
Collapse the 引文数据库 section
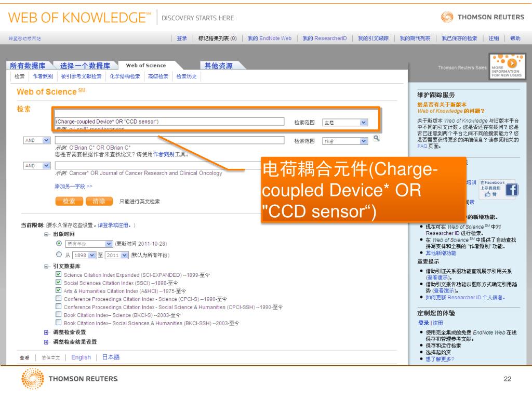(x=46, y=267)
